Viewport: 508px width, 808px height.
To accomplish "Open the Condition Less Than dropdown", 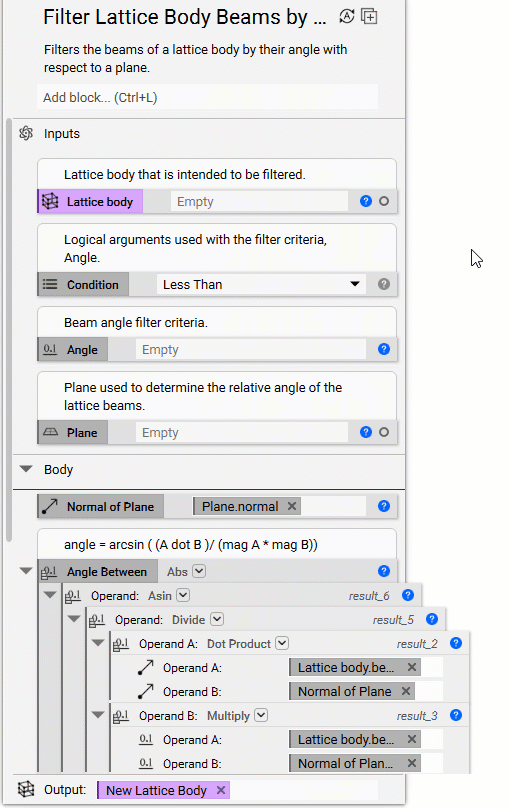I will [x=261, y=284].
